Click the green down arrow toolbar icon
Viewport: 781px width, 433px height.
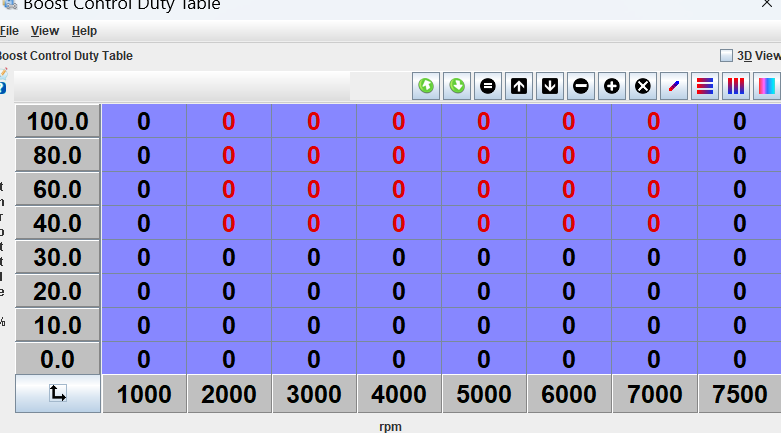(x=457, y=86)
